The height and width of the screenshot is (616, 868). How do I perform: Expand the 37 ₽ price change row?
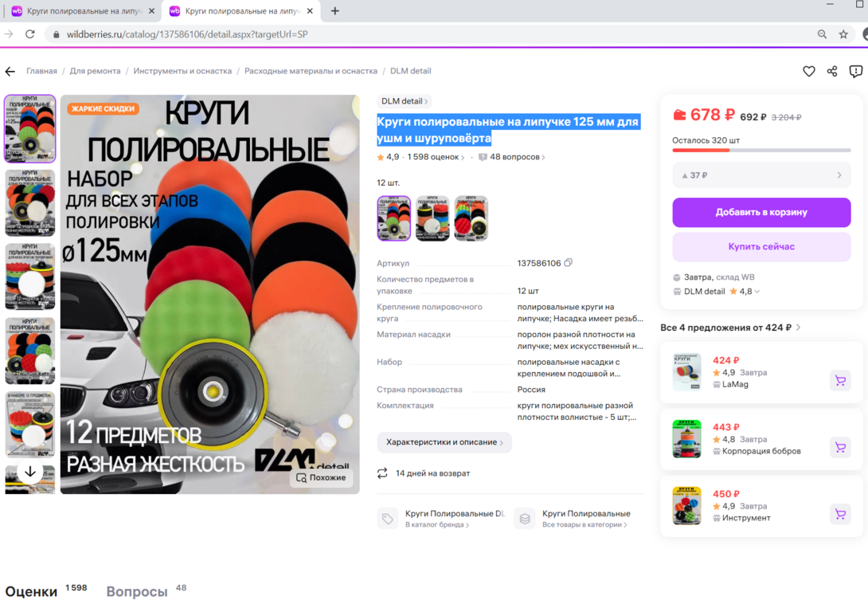pyautogui.click(x=761, y=175)
